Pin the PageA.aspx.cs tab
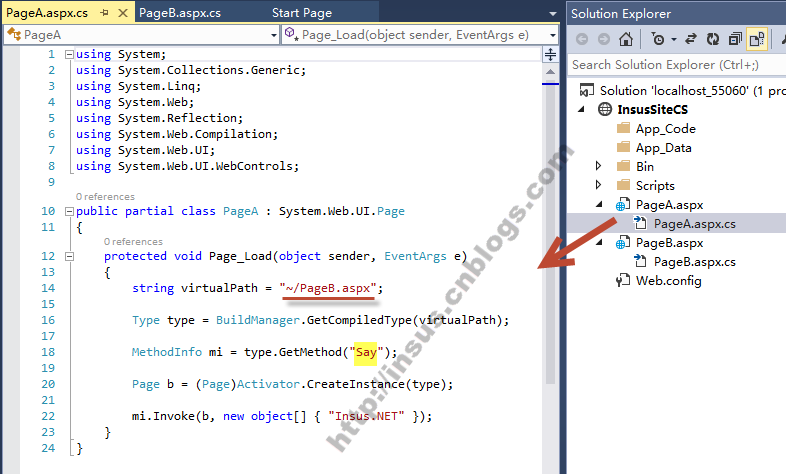 (x=103, y=12)
